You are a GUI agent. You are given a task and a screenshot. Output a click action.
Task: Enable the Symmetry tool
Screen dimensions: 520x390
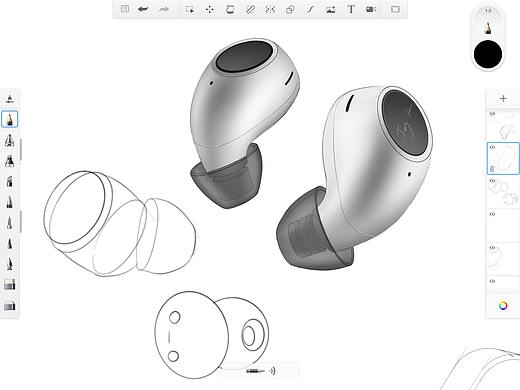coord(270,9)
